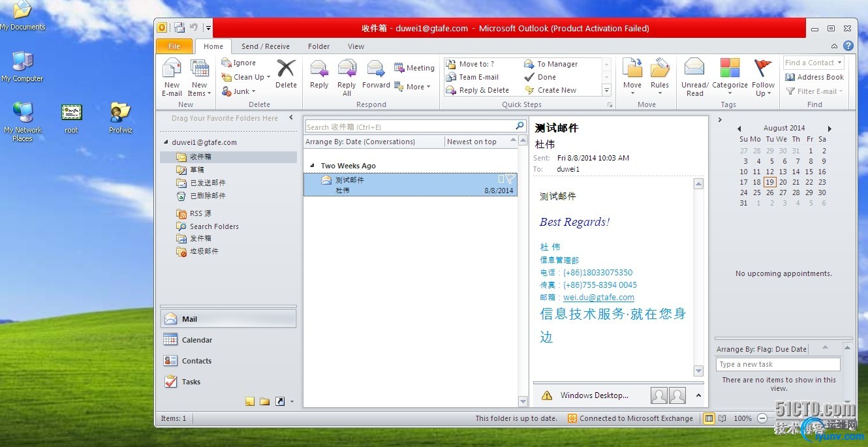
Task: Open the Rules dropdown
Action: 660,77
